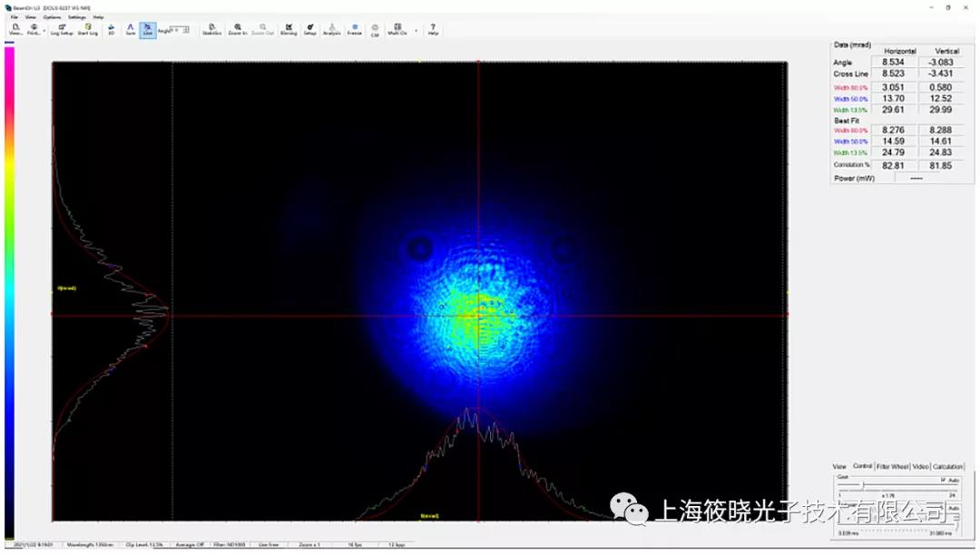
Task: Select the Sum profile mode
Action: point(131,29)
